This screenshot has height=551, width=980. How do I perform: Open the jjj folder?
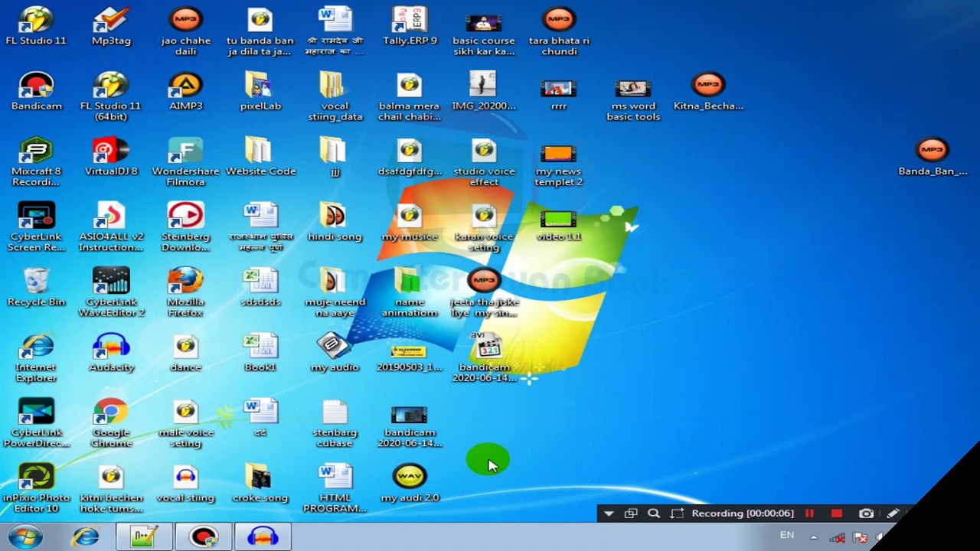click(335, 157)
